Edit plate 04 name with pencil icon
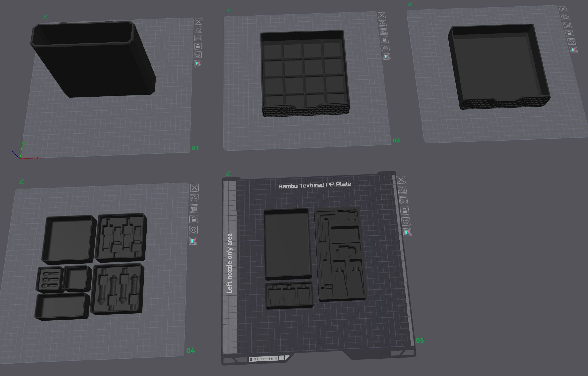Viewport: 588px width, 376px height. pyautogui.click(x=22, y=181)
